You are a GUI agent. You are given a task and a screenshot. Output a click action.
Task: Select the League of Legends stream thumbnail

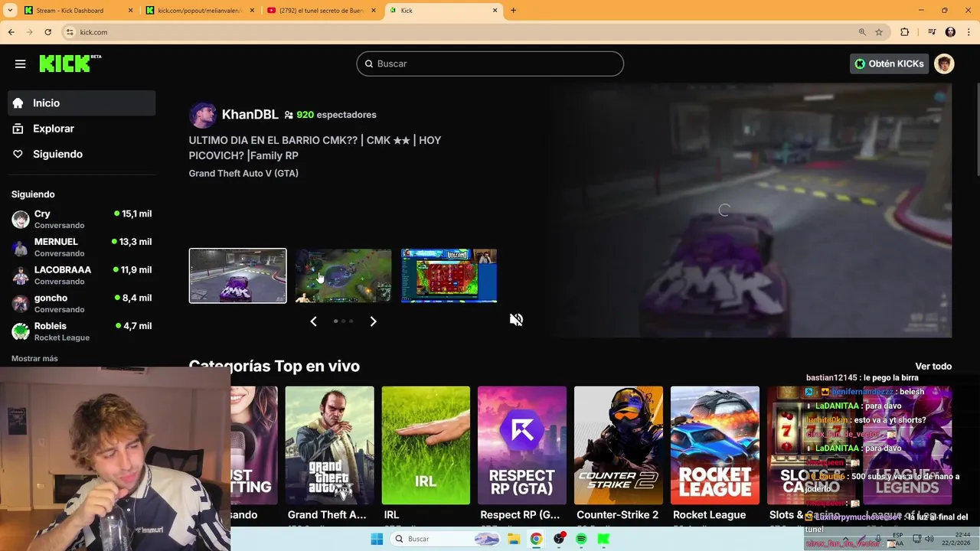tap(343, 275)
